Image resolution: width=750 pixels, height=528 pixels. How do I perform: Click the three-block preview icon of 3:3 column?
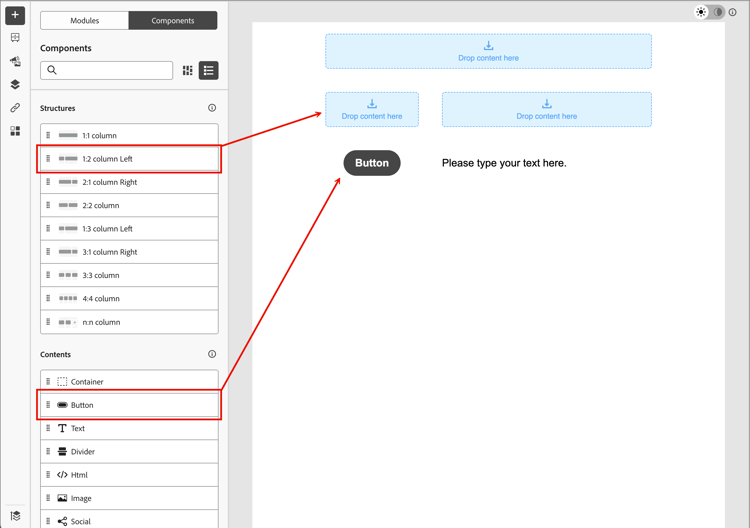click(68, 275)
